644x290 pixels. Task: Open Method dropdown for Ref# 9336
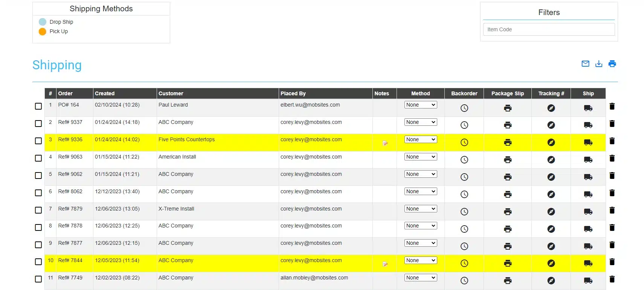(421, 139)
